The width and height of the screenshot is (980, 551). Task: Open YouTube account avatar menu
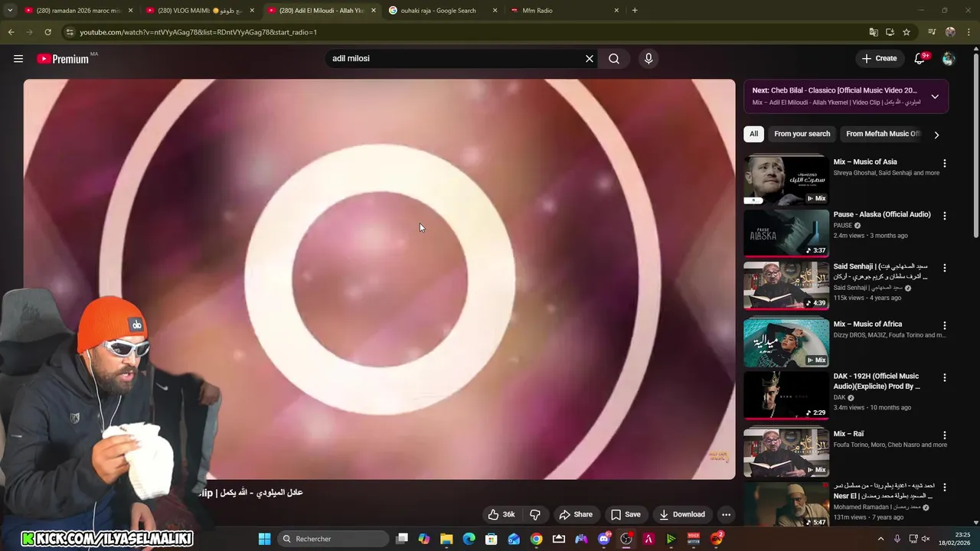point(949,59)
